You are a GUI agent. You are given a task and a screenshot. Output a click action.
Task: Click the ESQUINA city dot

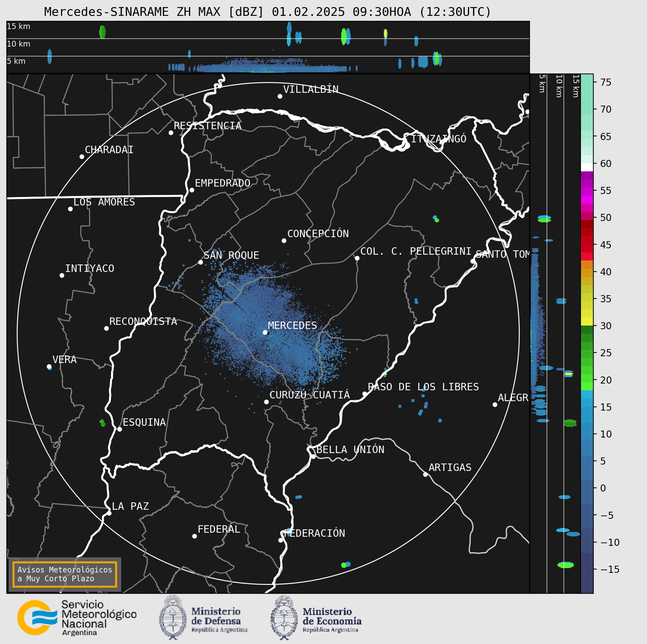119,429
